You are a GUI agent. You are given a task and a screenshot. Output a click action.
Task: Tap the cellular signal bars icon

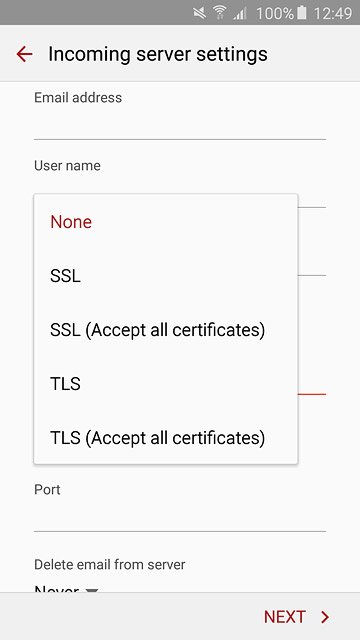point(240,14)
